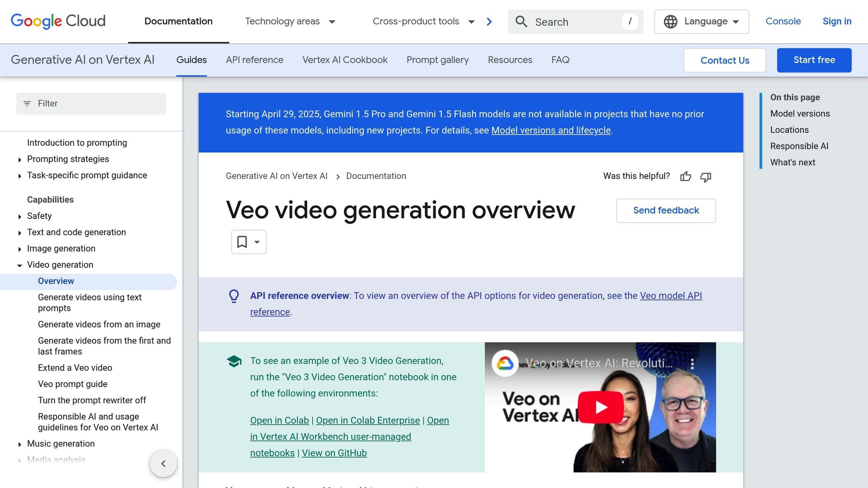Open the Veo prompt guide
868x488 pixels.
[x=72, y=384]
